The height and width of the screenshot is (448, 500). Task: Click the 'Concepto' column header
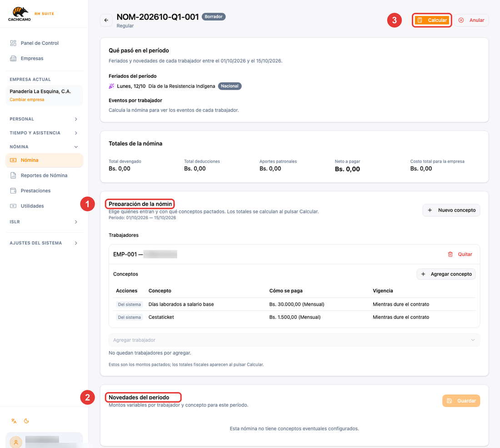coord(160,291)
